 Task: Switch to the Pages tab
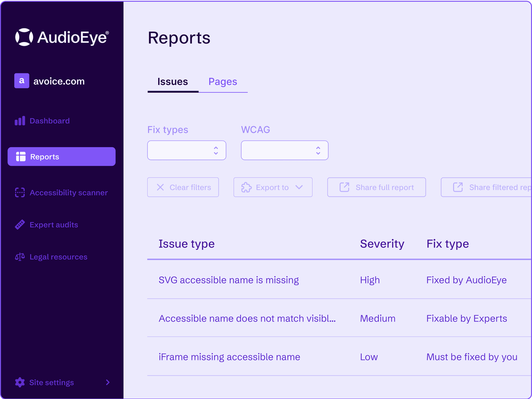click(223, 82)
